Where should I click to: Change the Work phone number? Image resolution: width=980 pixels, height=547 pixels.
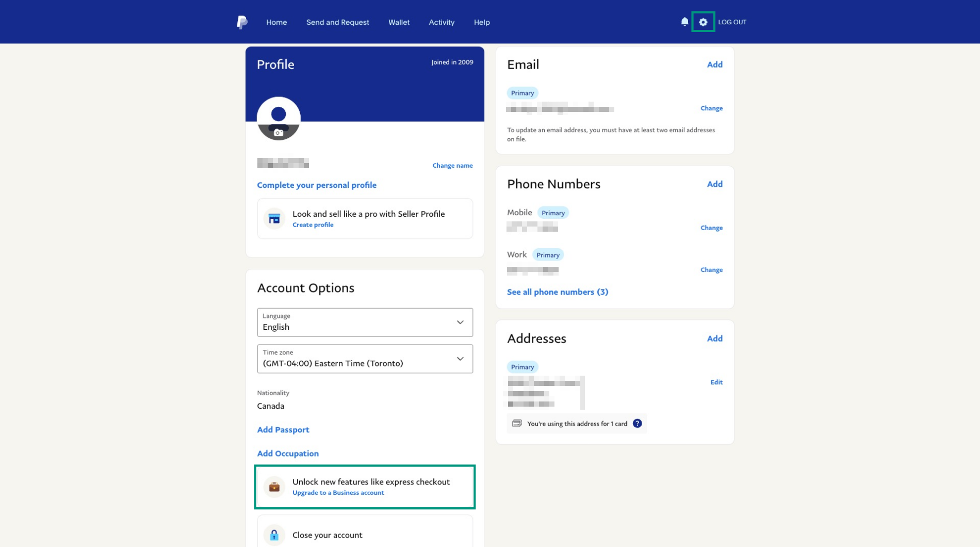pos(711,270)
